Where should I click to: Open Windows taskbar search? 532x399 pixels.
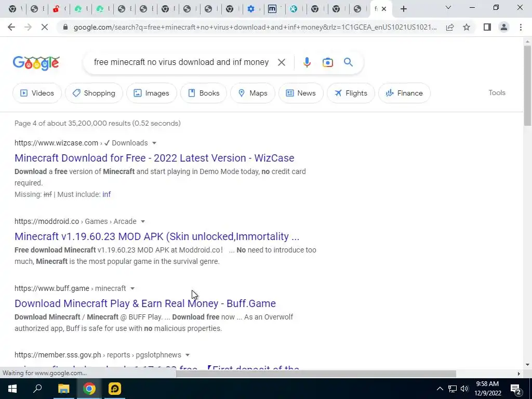point(37,389)
